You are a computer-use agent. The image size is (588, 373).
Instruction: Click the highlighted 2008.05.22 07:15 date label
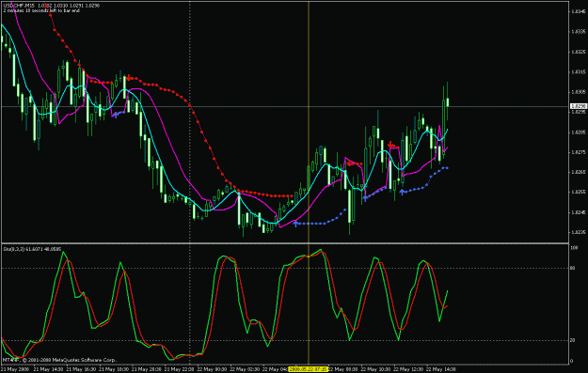click(308, 369)
